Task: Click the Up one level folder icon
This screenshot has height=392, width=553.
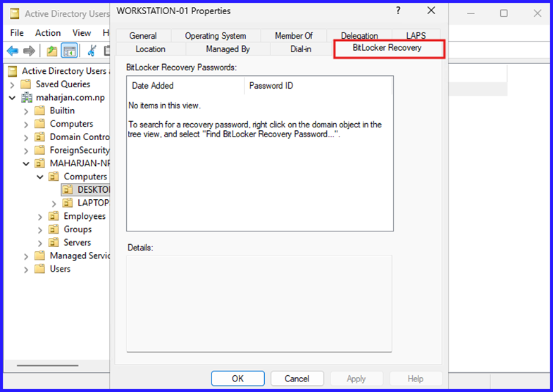Action: tap(52, 51)
